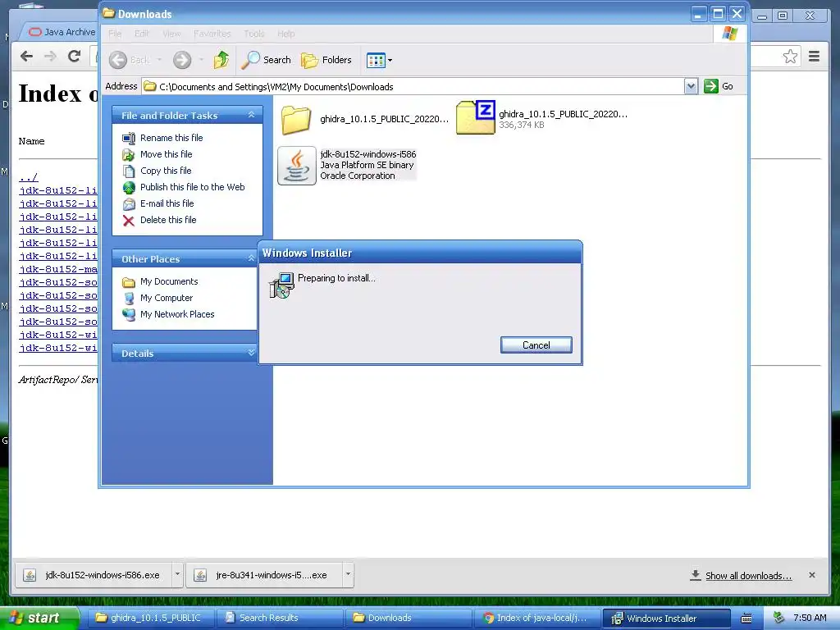Image resolution: width=840 pixels, height=630 pixels.
Task: Switch to the Java Archive Chrome tab
Action: [62, 32]
